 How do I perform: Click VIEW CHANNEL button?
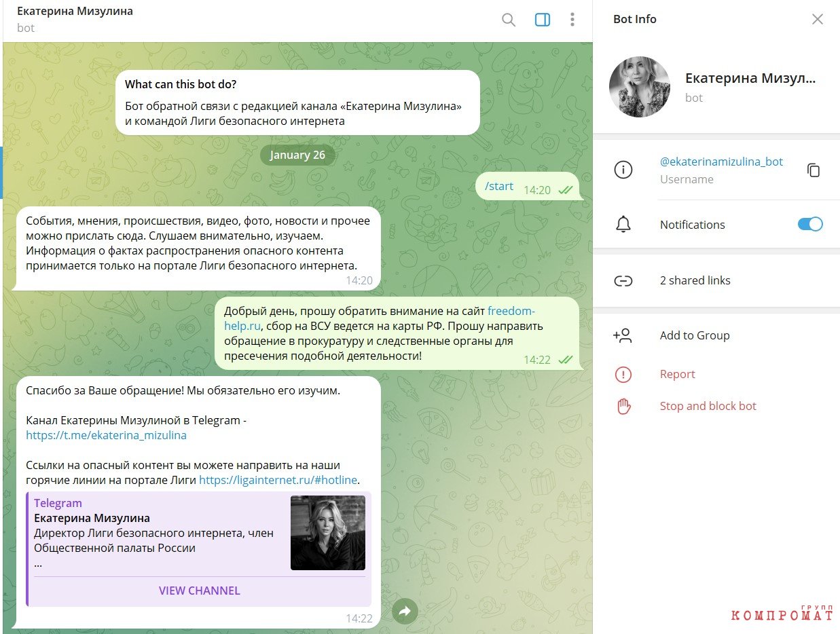(x=200, y=591)
